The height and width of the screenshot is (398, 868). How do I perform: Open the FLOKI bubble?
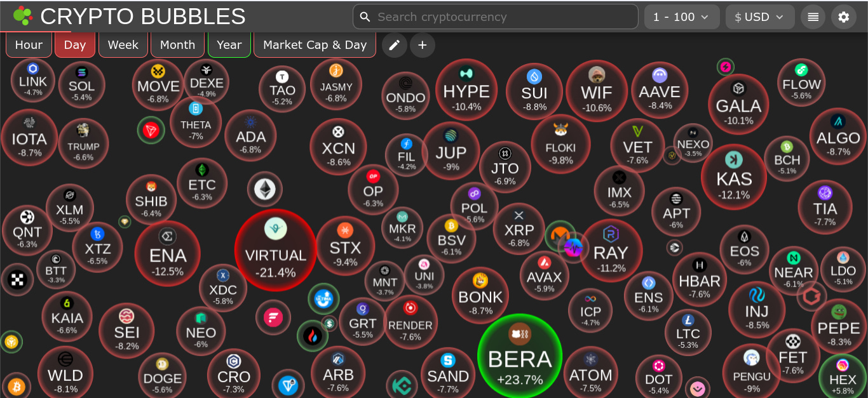[560, 143]
